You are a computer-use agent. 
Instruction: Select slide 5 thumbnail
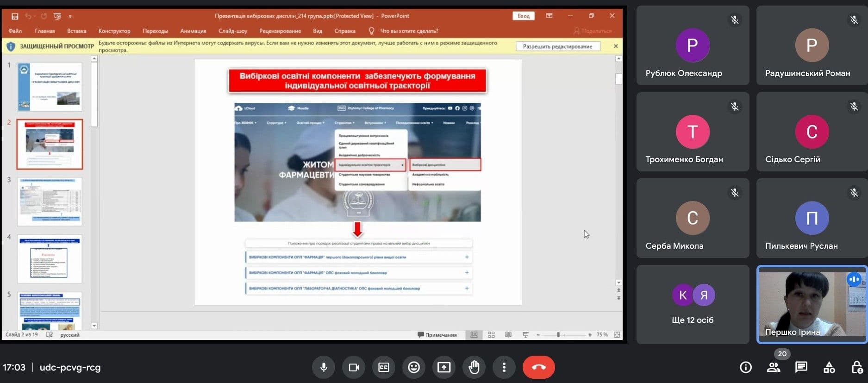[50, 311]
